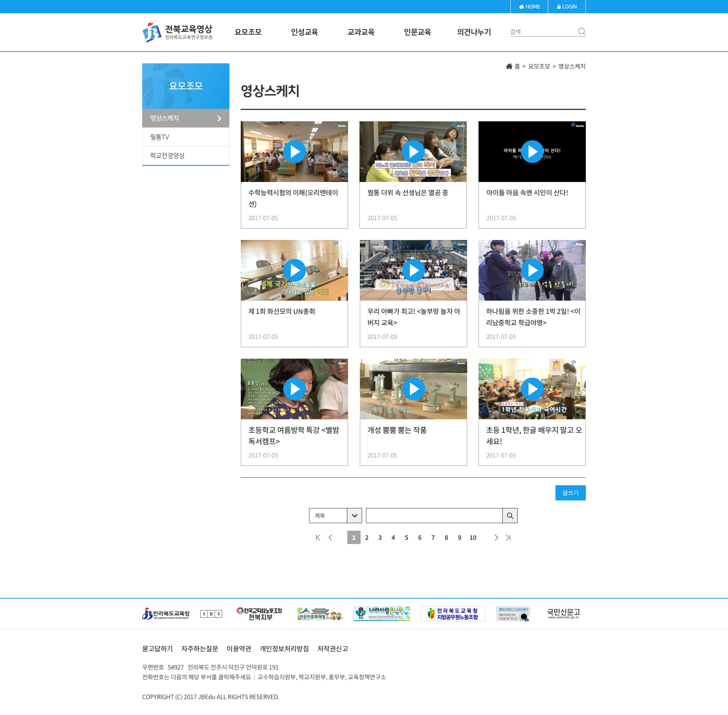Go to page 10
This screenshot has width=728, height=715.
pos(473,538)
